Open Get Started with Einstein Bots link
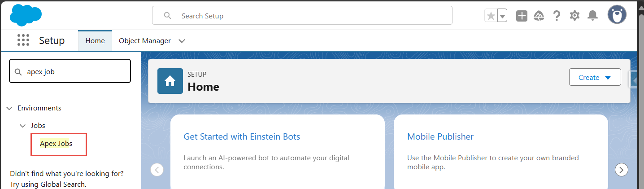This screenshot has width=644, height=189. (242, 136)
